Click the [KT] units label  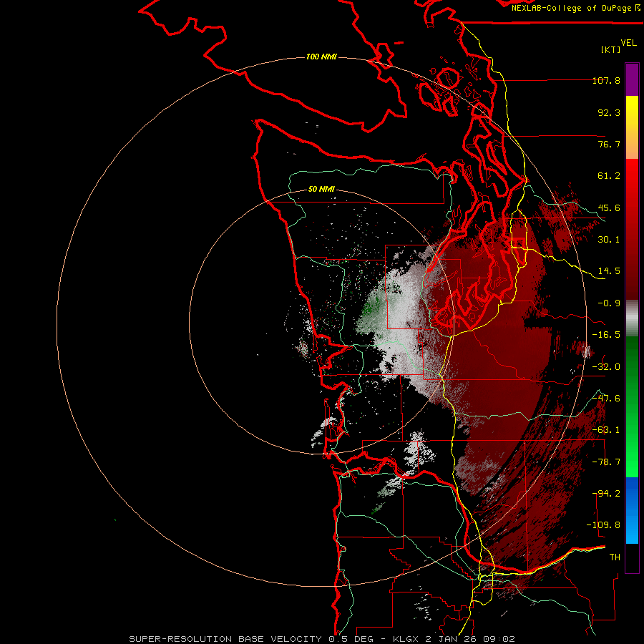point(611,49)
